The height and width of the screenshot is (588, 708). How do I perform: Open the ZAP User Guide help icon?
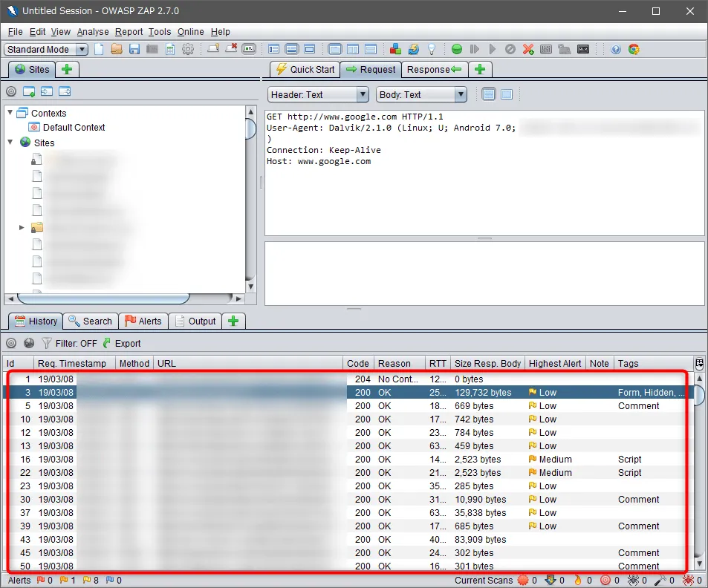click(615, 50)
